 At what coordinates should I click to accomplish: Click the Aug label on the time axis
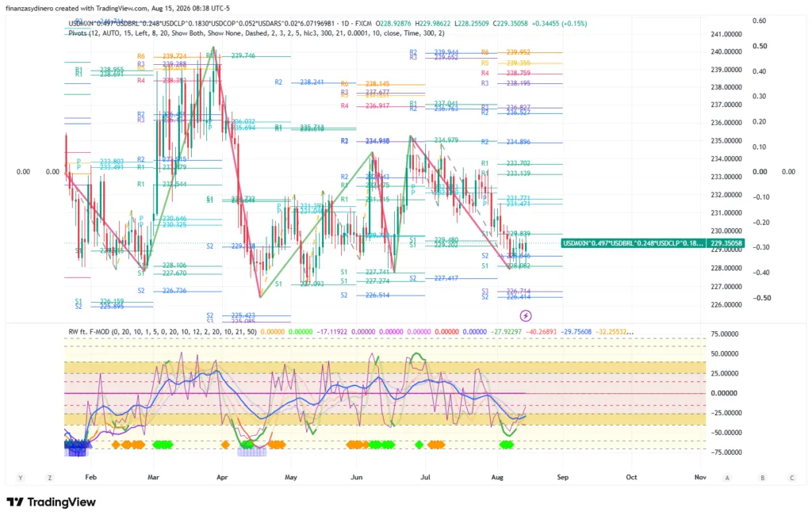[x=497, y=477]
